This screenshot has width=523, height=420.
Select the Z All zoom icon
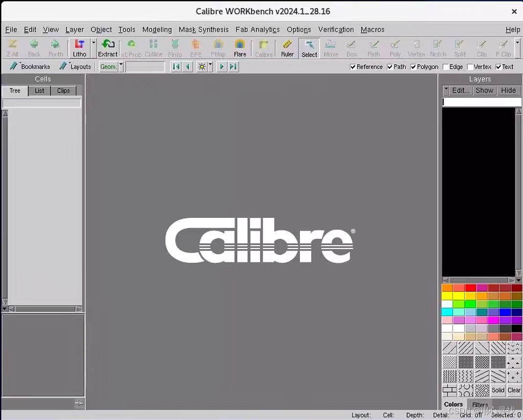point(12,48)
